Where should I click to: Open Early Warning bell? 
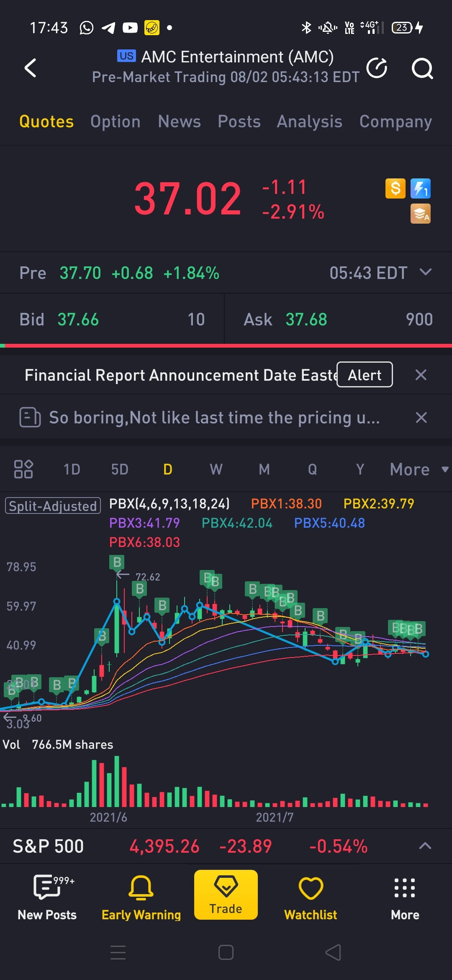coord(141,897)
